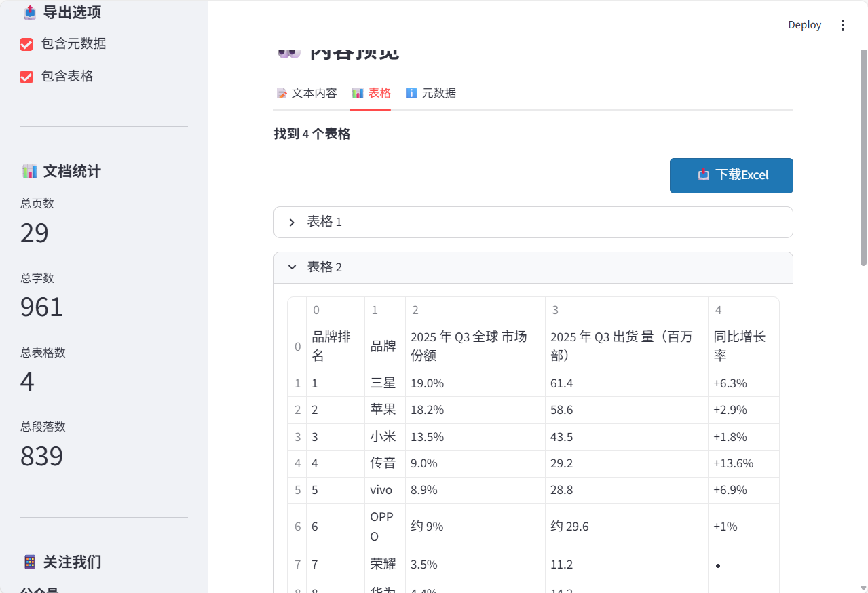Click the 文档统计 sidebar heading
Screen dimensions: 868x593
[72, 171]
